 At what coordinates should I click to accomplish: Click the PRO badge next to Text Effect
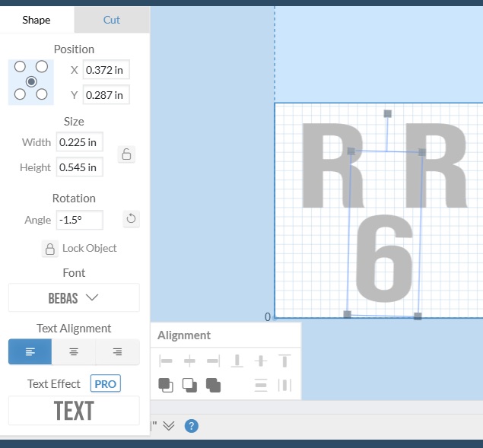pyautogui.click(x=105, y=384)
